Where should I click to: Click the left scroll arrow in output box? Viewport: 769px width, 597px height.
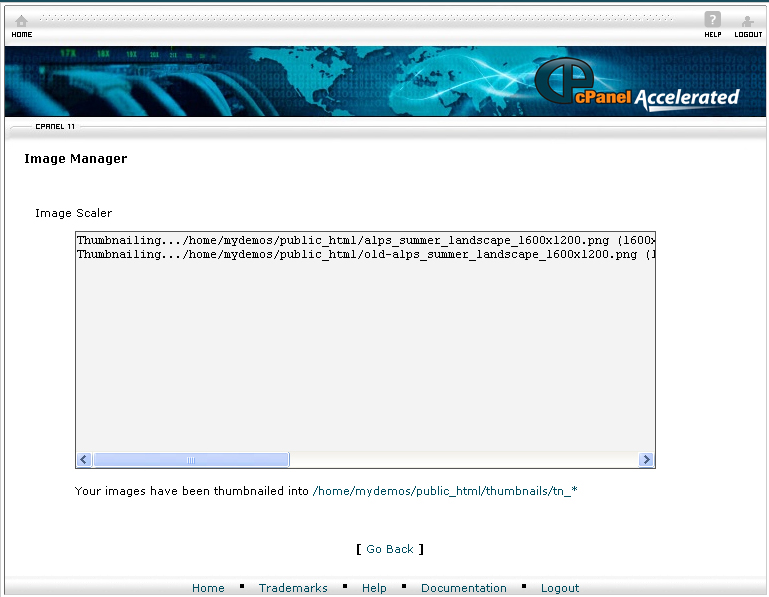click(84, 459)
